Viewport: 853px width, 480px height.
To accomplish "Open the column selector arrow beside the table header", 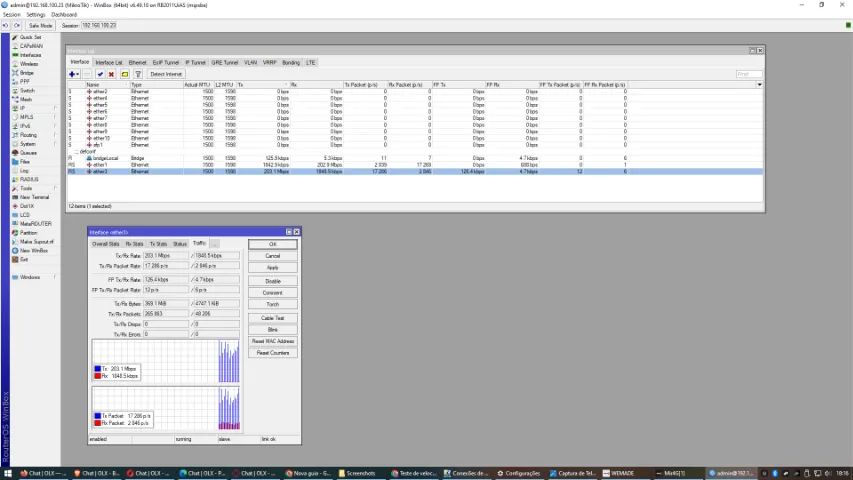I will pyautogui.click(x=759, y=85).
